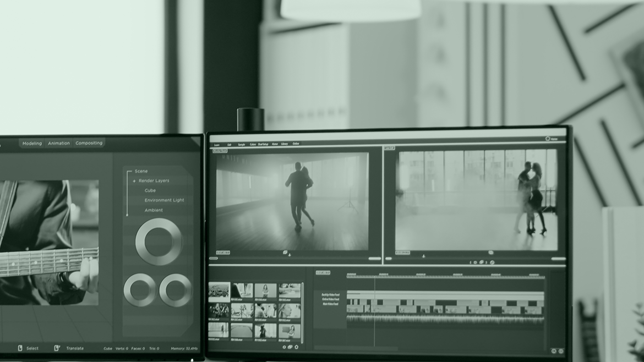This screenshot has height=362, width=644.
Task: Expand the Render Layers tree item
Action: pyautogui.click(x=134, y=181)
